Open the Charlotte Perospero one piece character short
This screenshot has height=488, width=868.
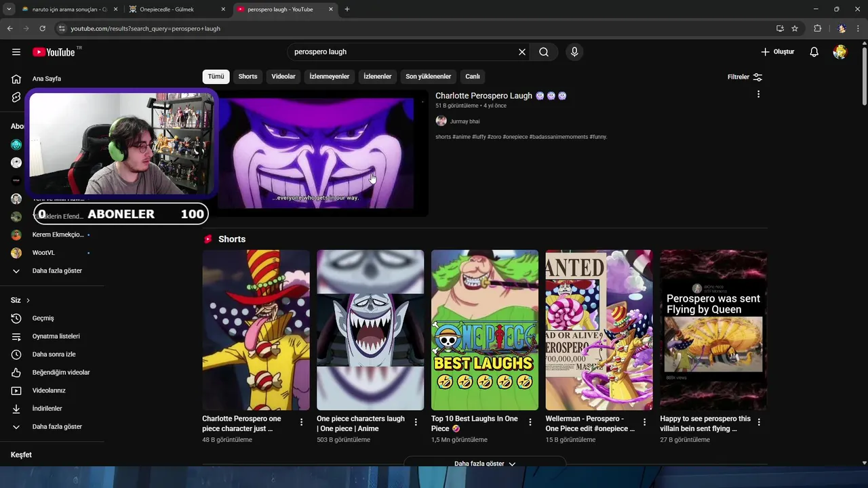[x=256, y=330]
